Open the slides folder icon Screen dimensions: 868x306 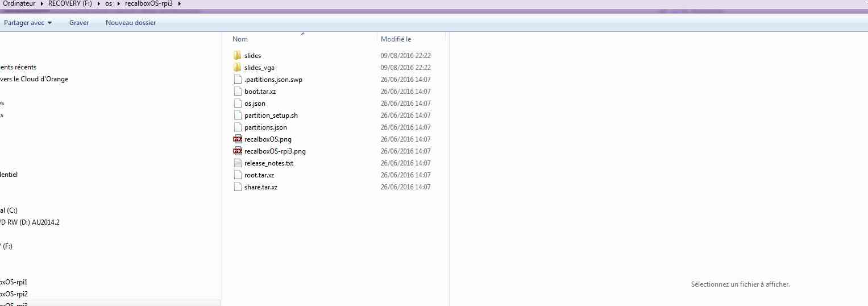click(x=238, y=56)
